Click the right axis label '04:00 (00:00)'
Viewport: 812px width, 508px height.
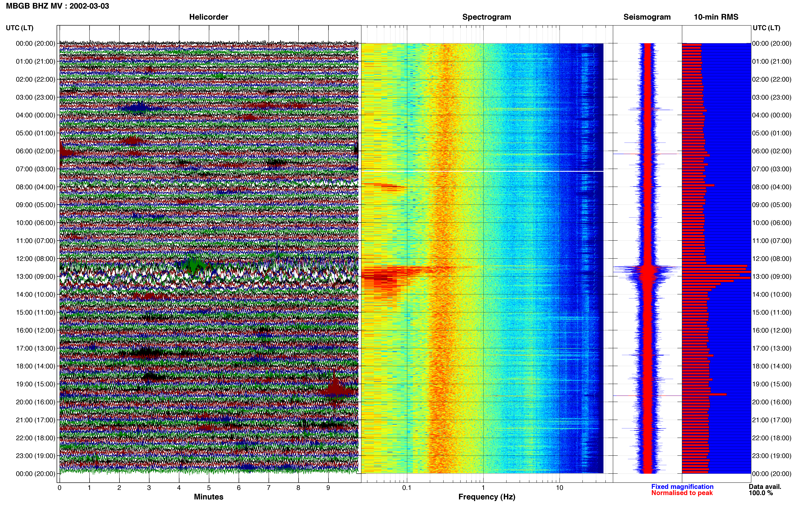pos(772,115)
